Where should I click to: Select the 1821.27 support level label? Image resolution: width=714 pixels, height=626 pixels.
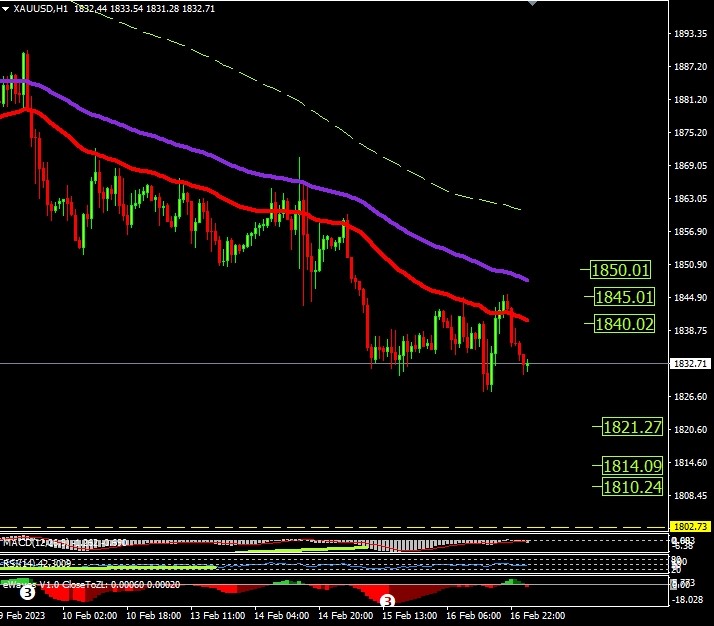[632, 427]
